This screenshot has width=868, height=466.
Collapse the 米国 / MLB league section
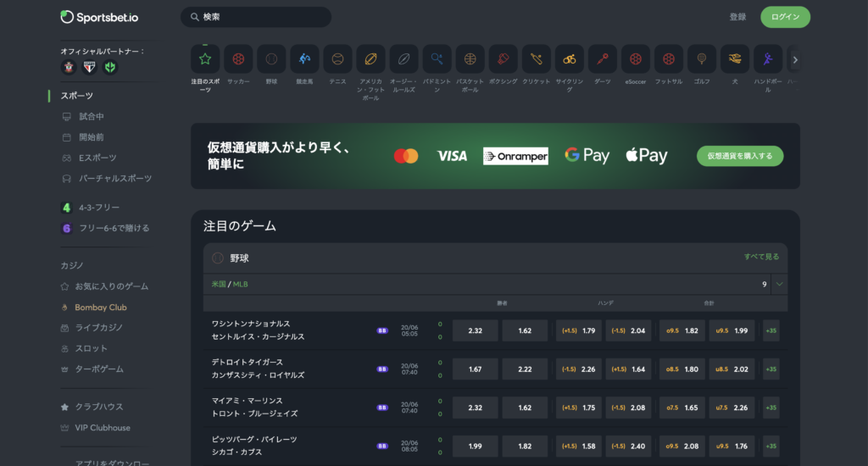pos(780,284)
